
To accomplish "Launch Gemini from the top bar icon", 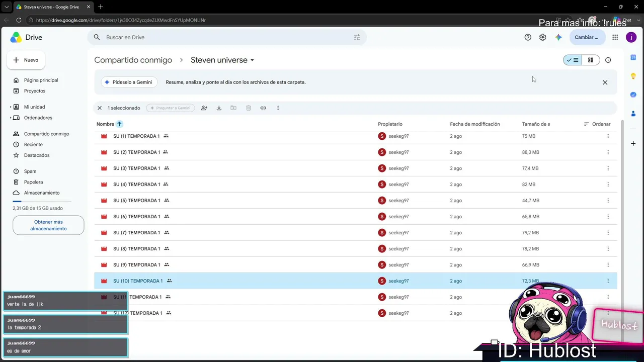I will pyautogui.click(x=558, y=37).
